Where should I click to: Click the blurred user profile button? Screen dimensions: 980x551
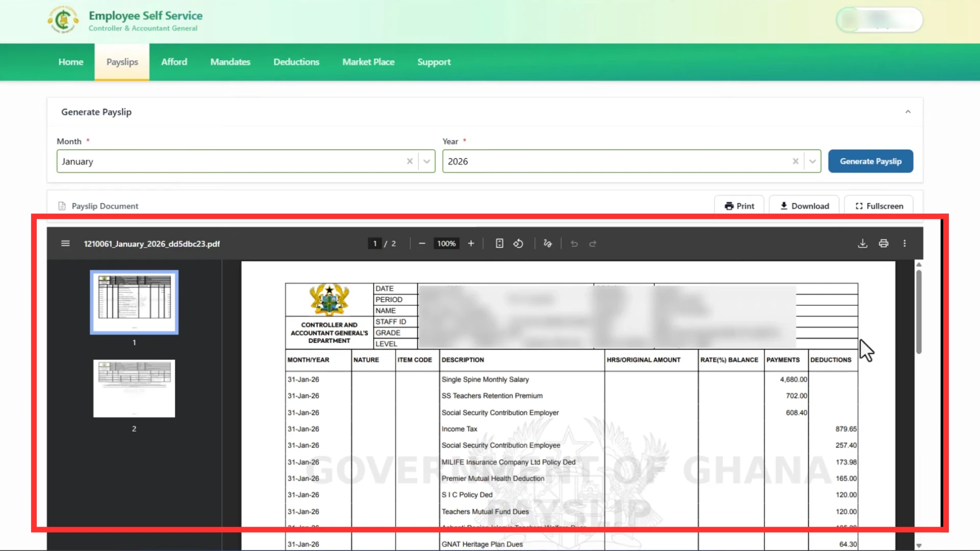pyautogui.click(x=879, y=20)
